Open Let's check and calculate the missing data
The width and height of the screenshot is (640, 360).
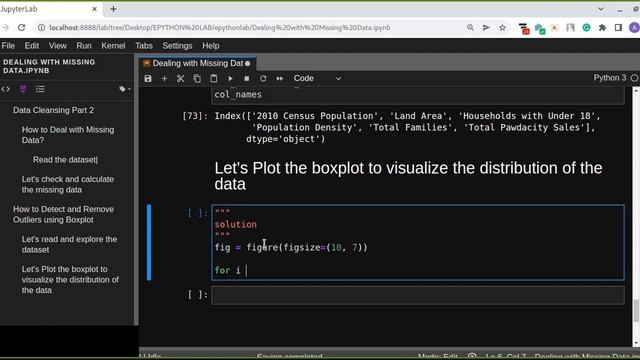(68, 184)
